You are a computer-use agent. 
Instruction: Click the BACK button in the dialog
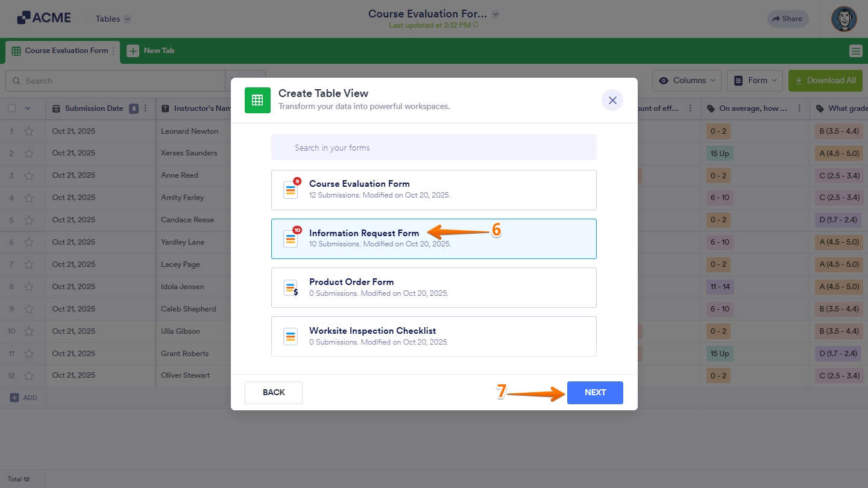click(x=274, y=393)
